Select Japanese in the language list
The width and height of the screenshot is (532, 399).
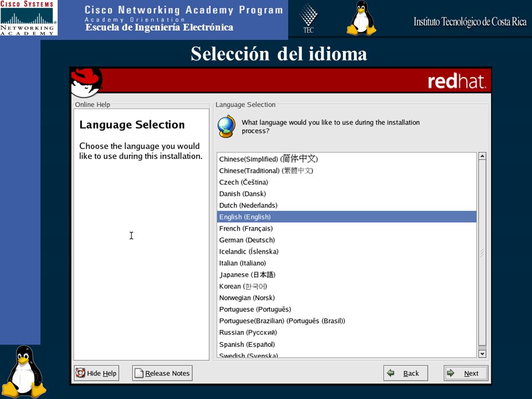[346, 274]
